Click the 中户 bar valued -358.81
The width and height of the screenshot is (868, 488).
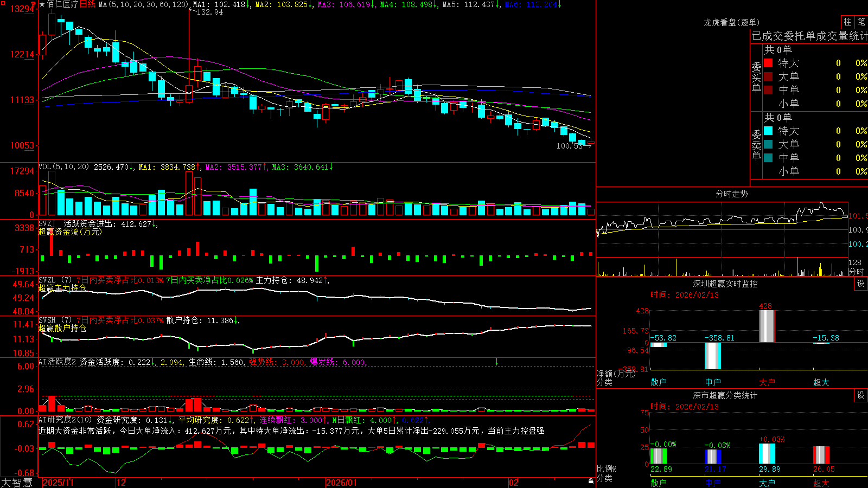pos(712,356)
